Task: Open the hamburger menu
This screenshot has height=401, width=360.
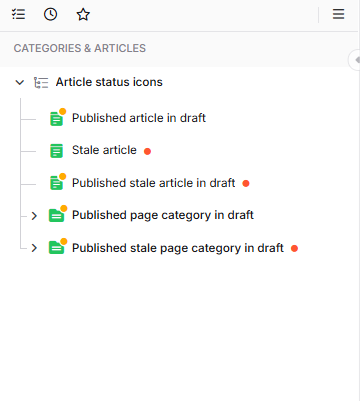Action: [x=338, y=14]
